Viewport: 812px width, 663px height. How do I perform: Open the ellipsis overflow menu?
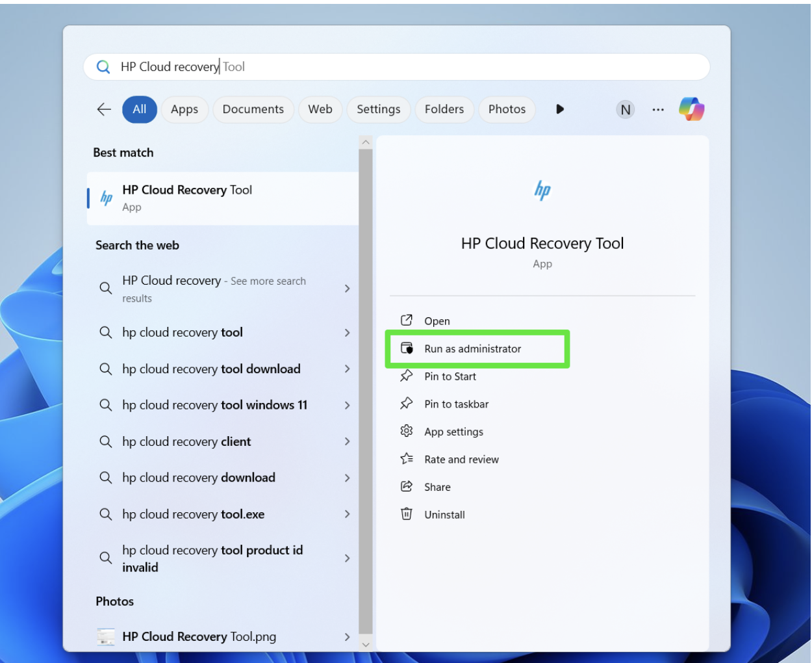[658, 109]
